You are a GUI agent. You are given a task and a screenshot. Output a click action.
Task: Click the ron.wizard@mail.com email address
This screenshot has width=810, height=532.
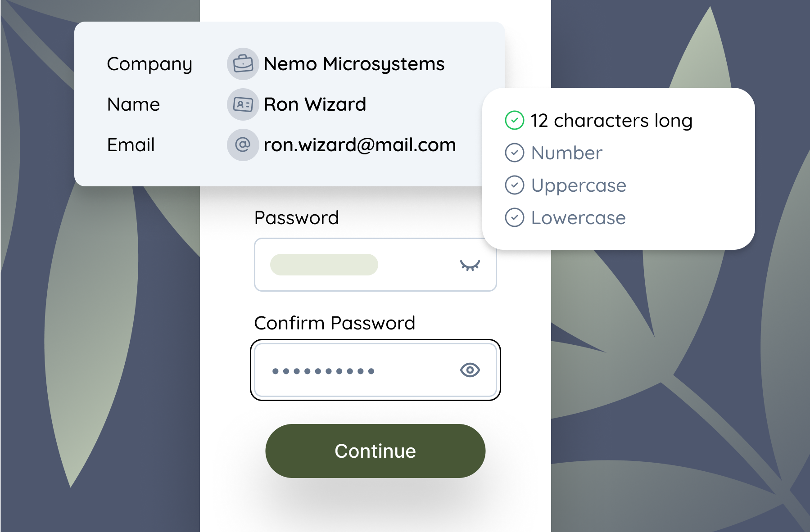tap(359, 145)
